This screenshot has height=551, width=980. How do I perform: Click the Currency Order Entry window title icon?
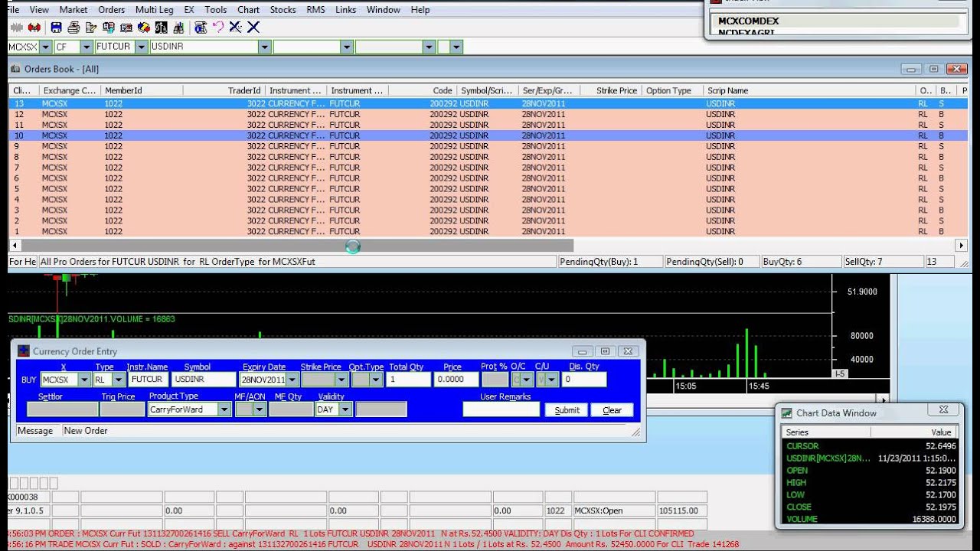click(23, 351)
